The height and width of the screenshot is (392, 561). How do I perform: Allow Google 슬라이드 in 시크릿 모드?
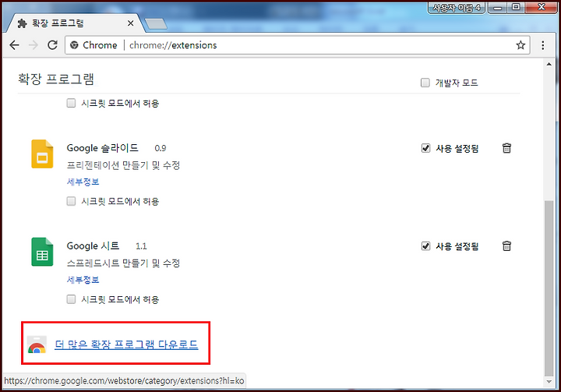[71, 201]
